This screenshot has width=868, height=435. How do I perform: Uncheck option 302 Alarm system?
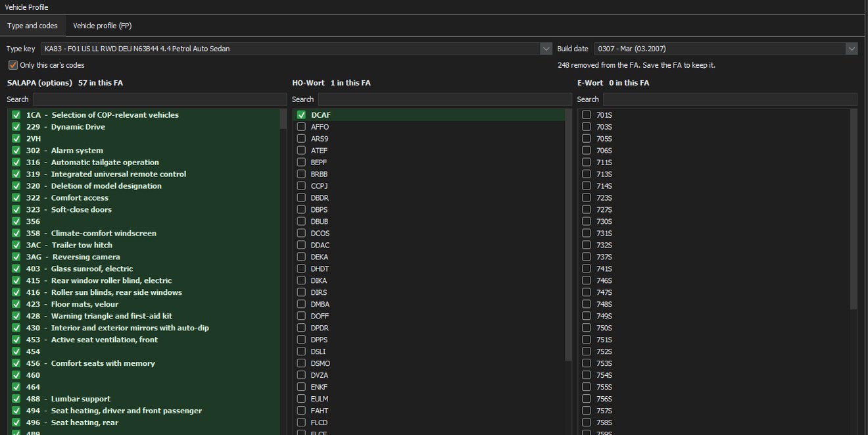click(16, 151)
